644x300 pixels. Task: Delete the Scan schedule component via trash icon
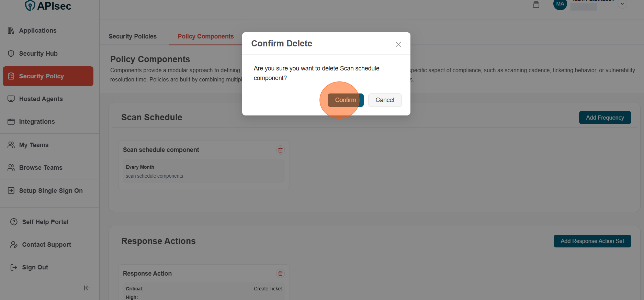[x=280, y=150]
